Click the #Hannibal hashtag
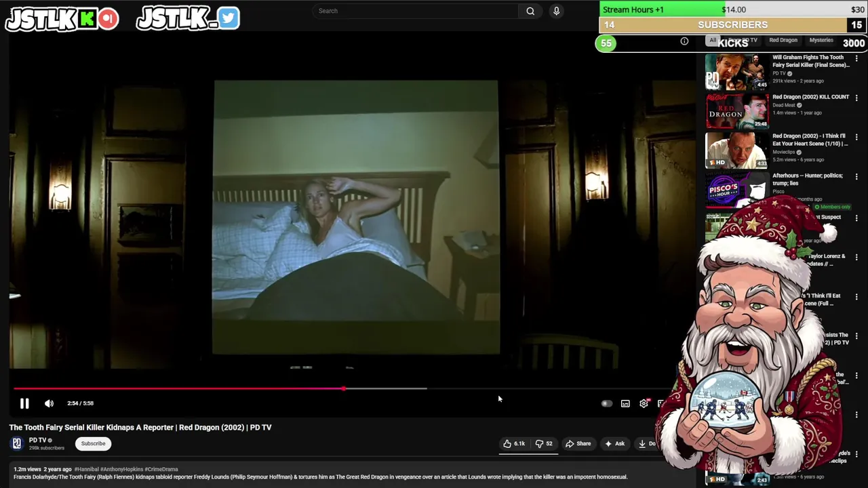 click(86, 469)
